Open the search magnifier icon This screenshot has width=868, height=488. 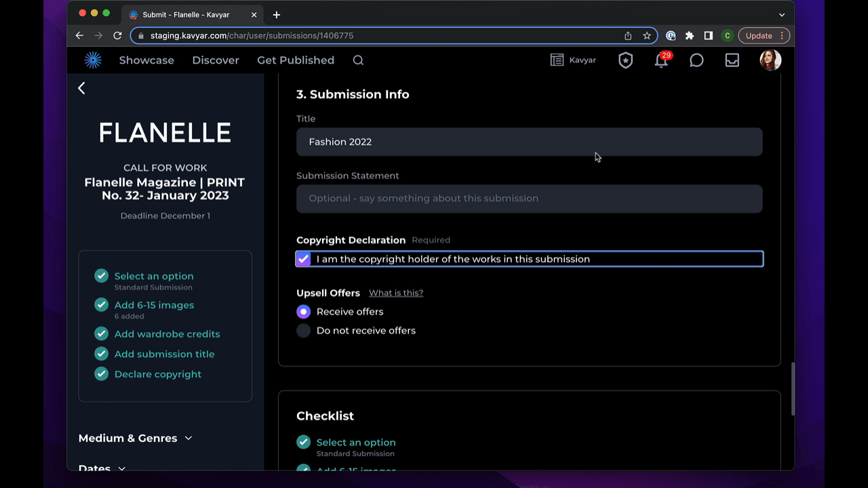(x=358, y=60)
